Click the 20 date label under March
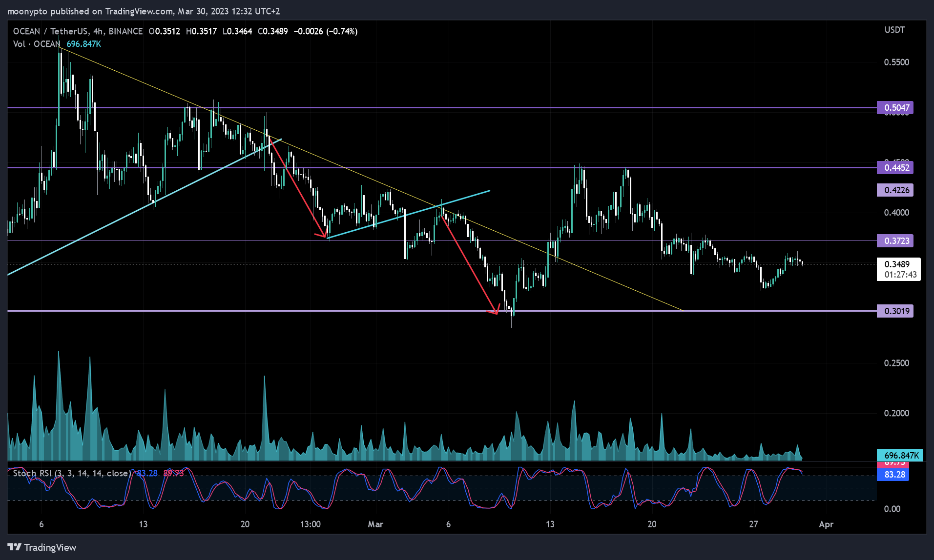Screen dimensions: 934x560 [652, 524]
